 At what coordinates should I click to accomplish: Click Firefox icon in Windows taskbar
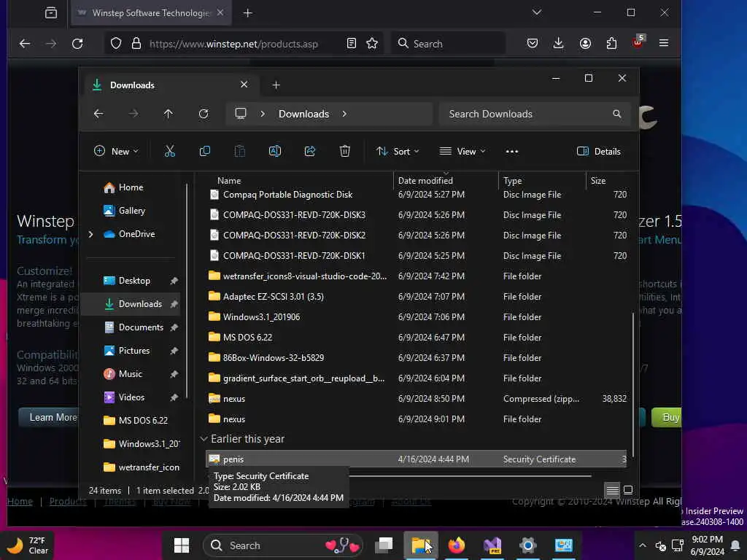click(x=457, y=545)
